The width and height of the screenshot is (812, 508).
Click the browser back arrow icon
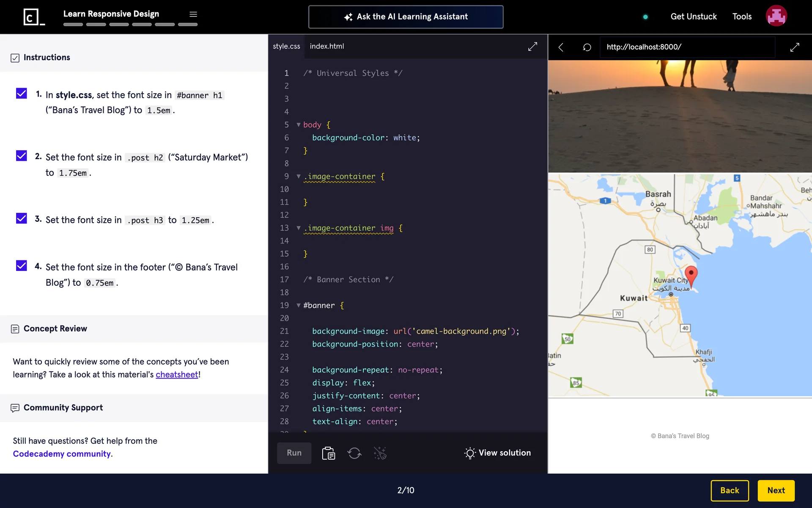561,47
